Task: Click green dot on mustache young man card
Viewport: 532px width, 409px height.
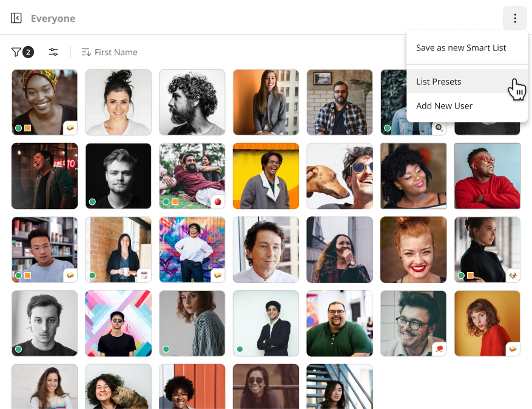Action: [19, 349]
